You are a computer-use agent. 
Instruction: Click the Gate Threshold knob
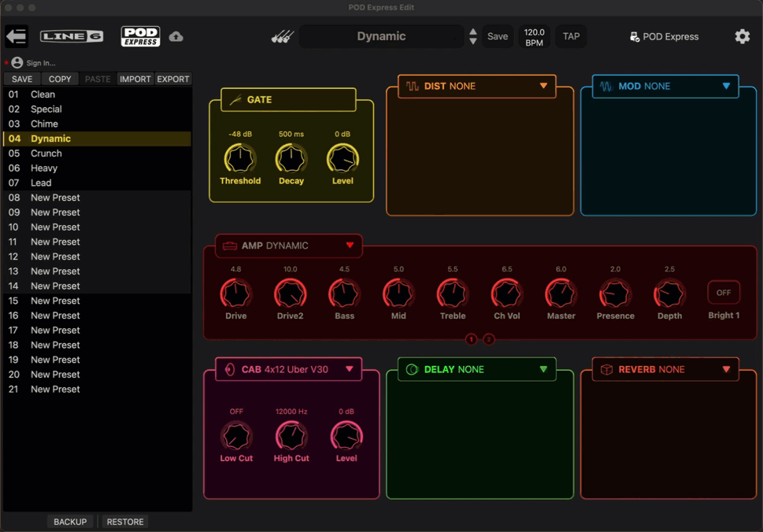pyautogui.click(x=240, y=159)
